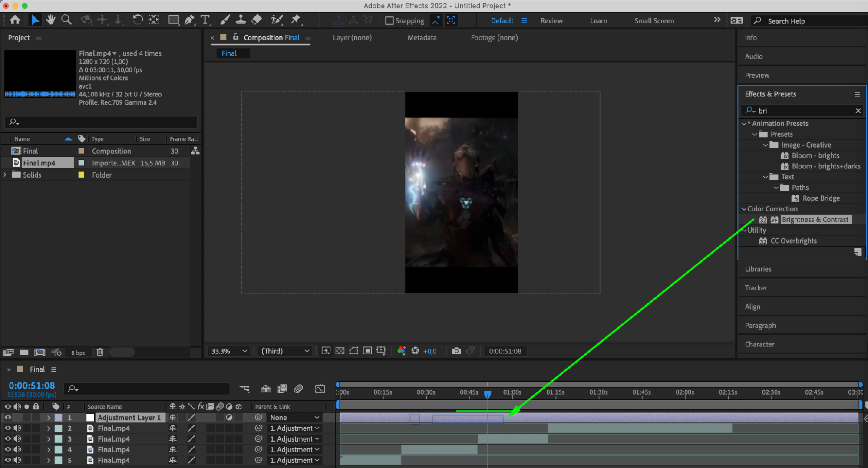Switch to the Review workspace
This screenshot has height=468, width=868.
551,20
